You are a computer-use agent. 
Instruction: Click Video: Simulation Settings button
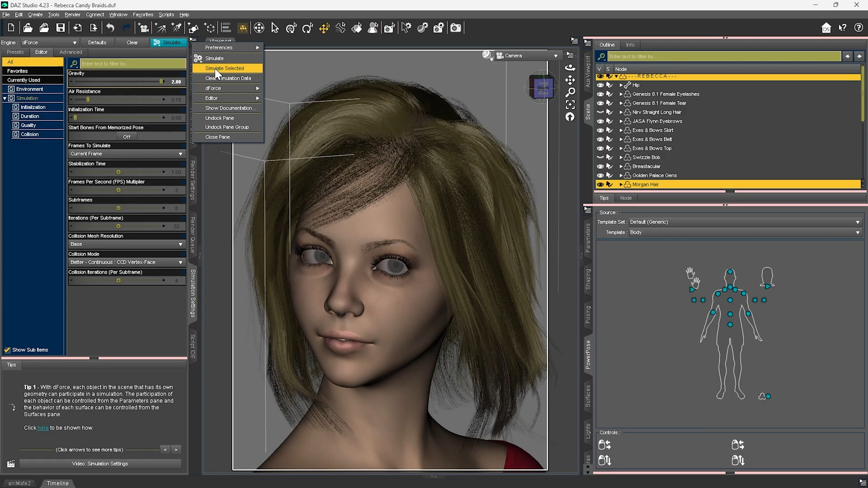coord(100,464)
